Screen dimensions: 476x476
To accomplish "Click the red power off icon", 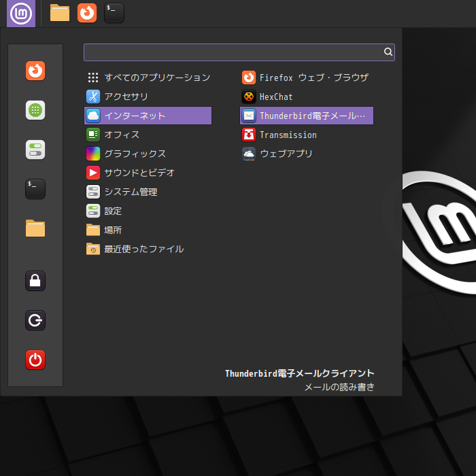I will 35,360.
